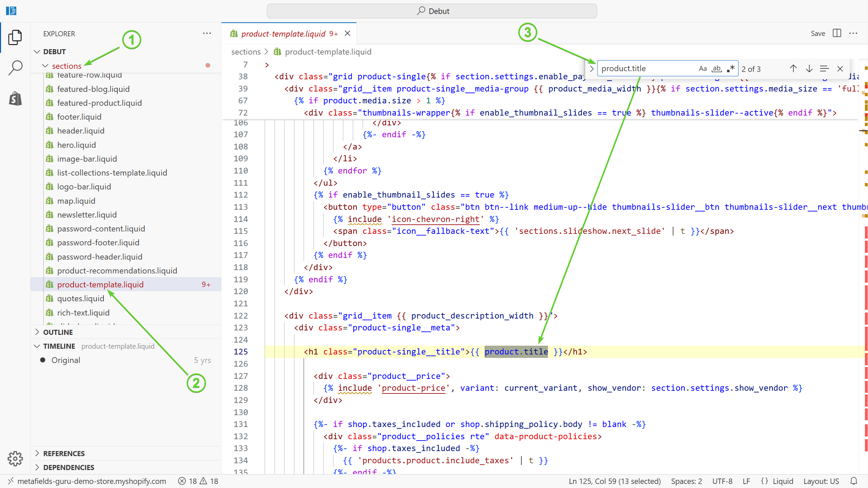Toggle find in selection
This screenshot has width=868, height=488.
(x=824, y=69)
